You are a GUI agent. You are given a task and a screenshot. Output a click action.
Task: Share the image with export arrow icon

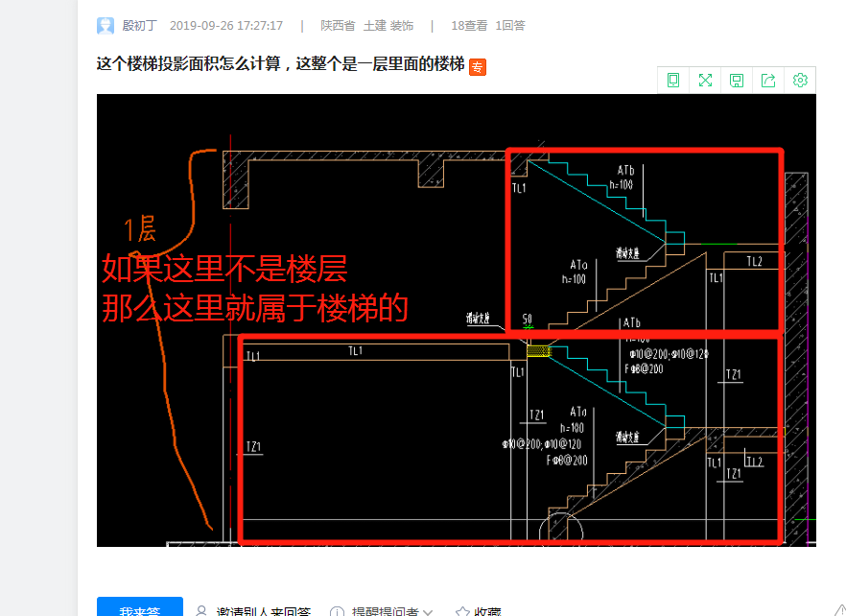(x=768, y=81)
